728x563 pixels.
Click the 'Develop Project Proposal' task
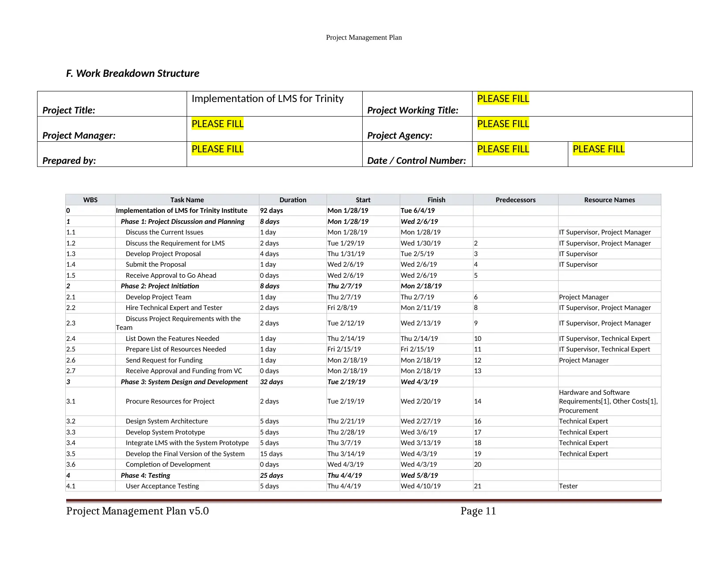[x=163, y=254]
